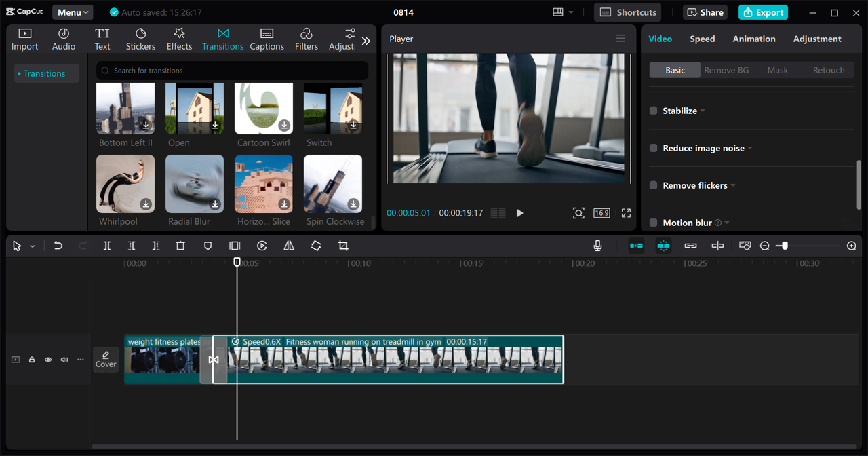The height and width of the screenshot is (456, 868).
Task: Toggle main track magnet snapping
Action: 636,246
